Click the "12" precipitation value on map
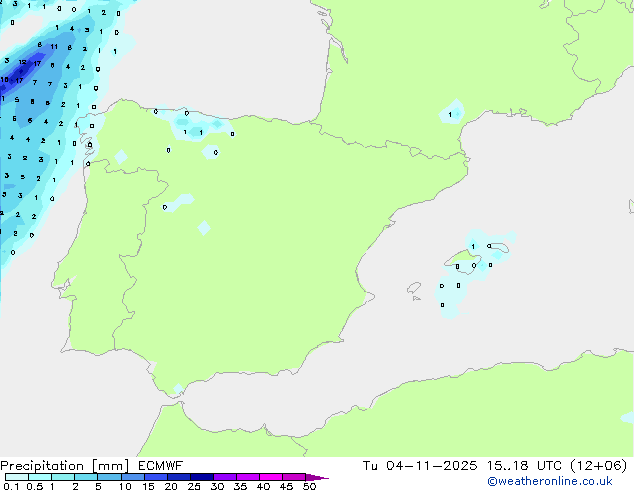634x490 pixels. pyautogui.click(x=23, y=62)
